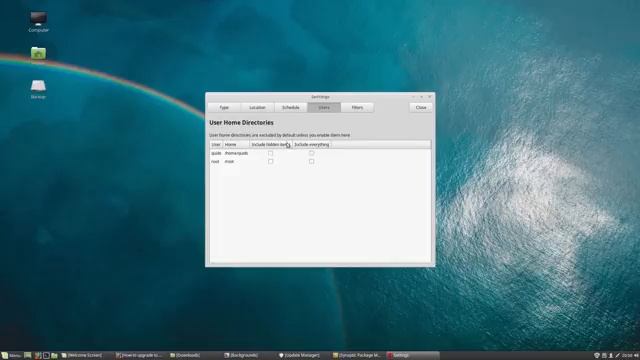Open the Computer desktop icon
Image resolution: width=640 pixels, height=360 pixels.
tap(38, 21)
